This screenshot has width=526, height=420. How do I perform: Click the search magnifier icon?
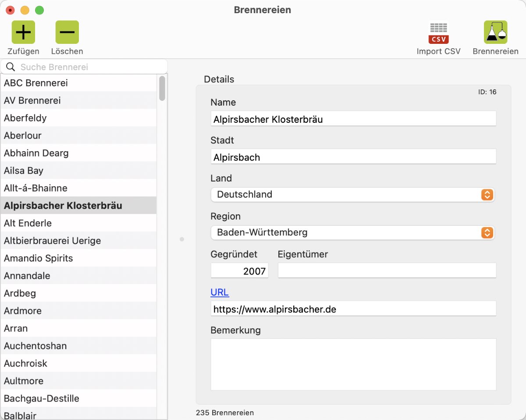click(x=11, y=67)
